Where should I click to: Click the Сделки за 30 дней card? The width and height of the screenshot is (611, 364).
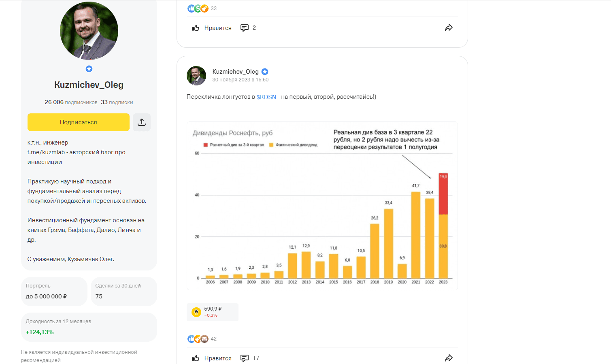(x=124, y=292)
